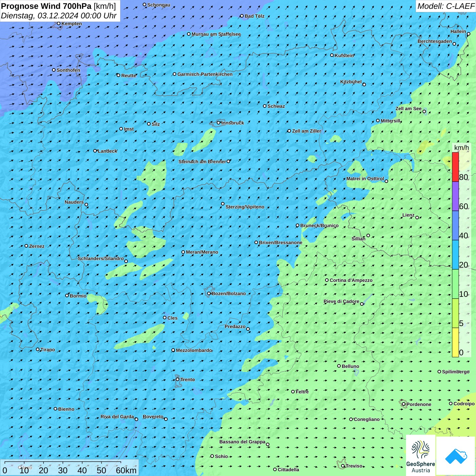Click the Landeck city marker
This screenshot has width=476, height=476.
95,151
